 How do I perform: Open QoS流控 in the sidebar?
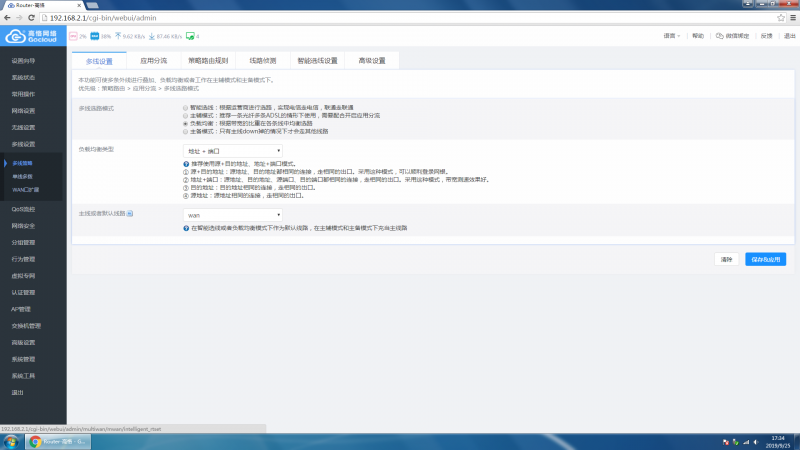coord(23,209)
